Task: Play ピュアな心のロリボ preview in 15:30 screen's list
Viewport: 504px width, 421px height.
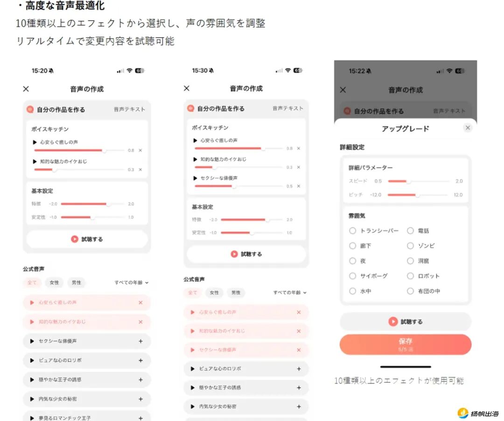Action: coord(193,369)
